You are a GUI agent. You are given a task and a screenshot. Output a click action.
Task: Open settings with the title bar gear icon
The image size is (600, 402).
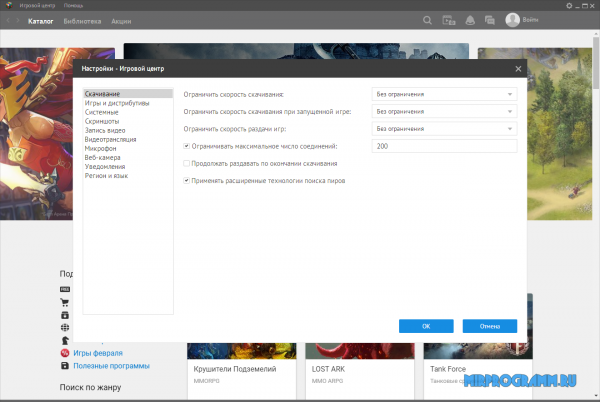tap(569, 6)
